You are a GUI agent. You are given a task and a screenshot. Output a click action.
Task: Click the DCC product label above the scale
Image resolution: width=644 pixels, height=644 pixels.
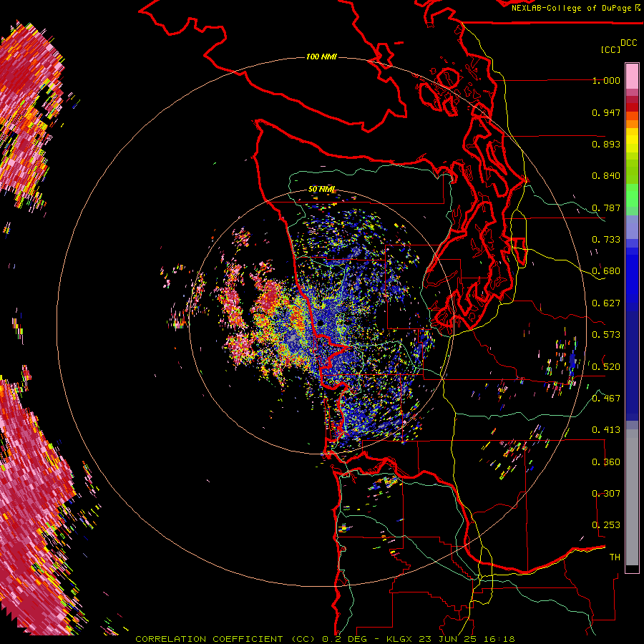pyautogui.click(x=628, y=43)
